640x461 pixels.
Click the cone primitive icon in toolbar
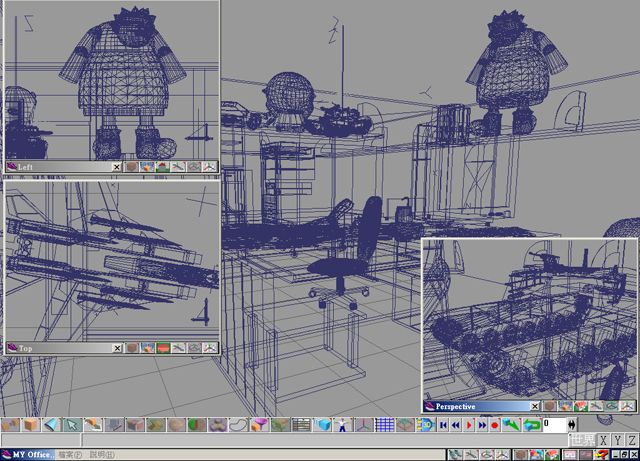tap(52, 425)
